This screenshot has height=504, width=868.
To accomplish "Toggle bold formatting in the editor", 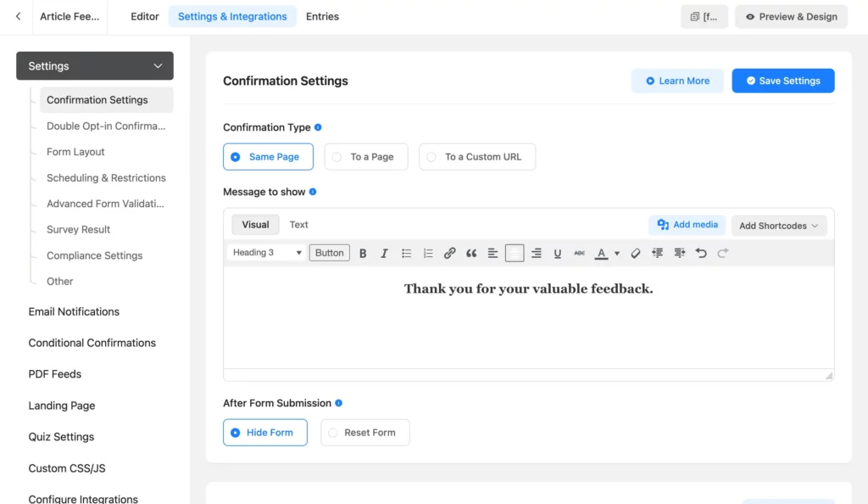I will coord(363,253).
